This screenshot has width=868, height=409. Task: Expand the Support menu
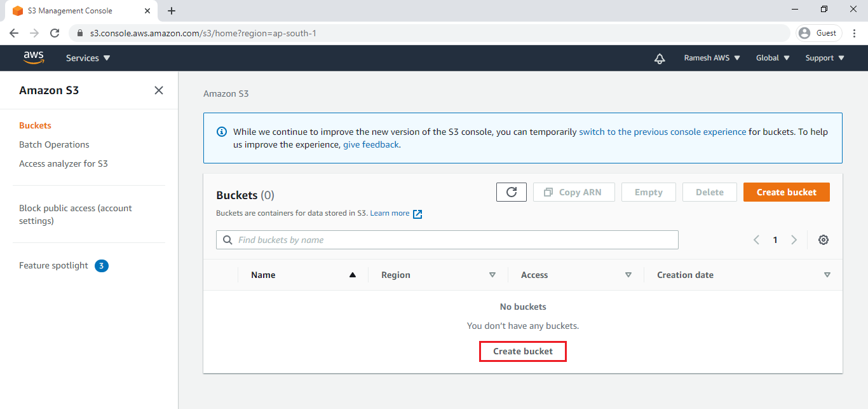(825, 58)
